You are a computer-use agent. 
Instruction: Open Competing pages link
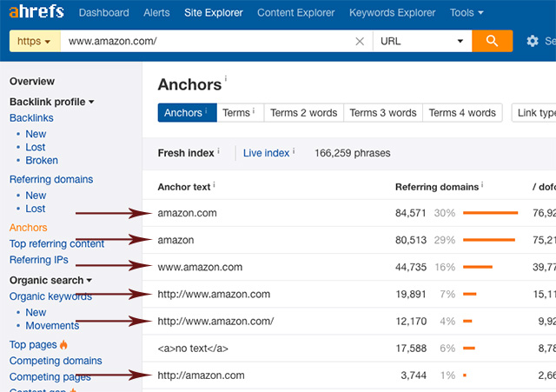click(x=50, y=376)
